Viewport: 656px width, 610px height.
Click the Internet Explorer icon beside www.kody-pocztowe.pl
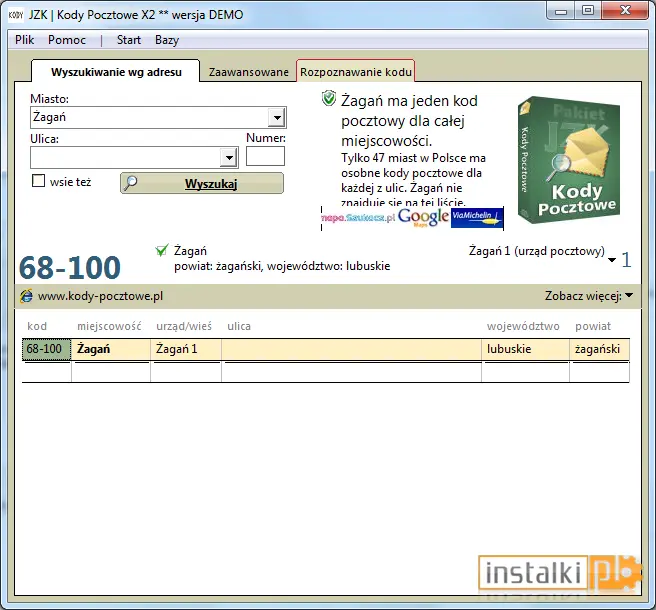[26, 296]
